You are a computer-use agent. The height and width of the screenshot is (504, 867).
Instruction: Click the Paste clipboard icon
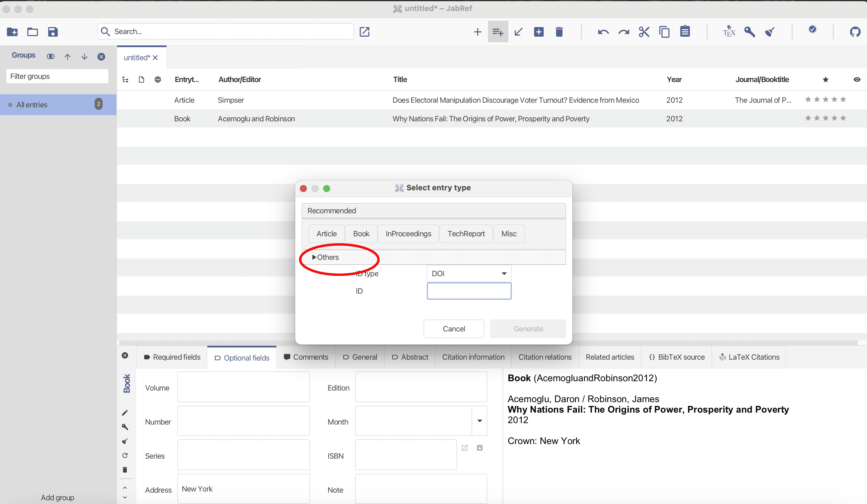pos(685,32)
